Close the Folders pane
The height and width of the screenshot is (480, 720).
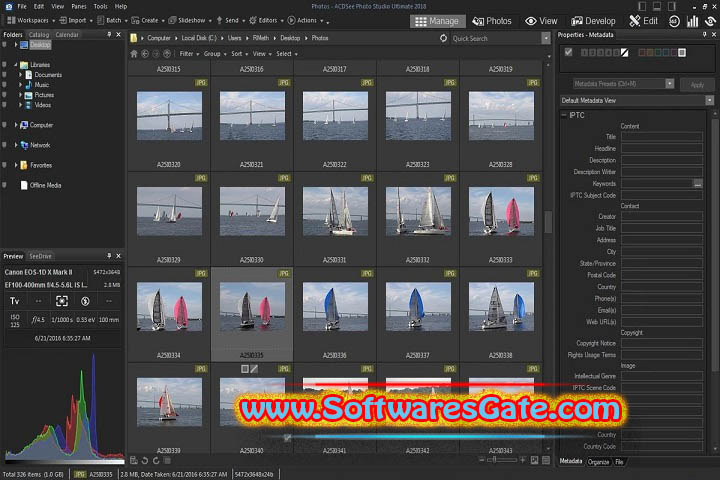118,34
